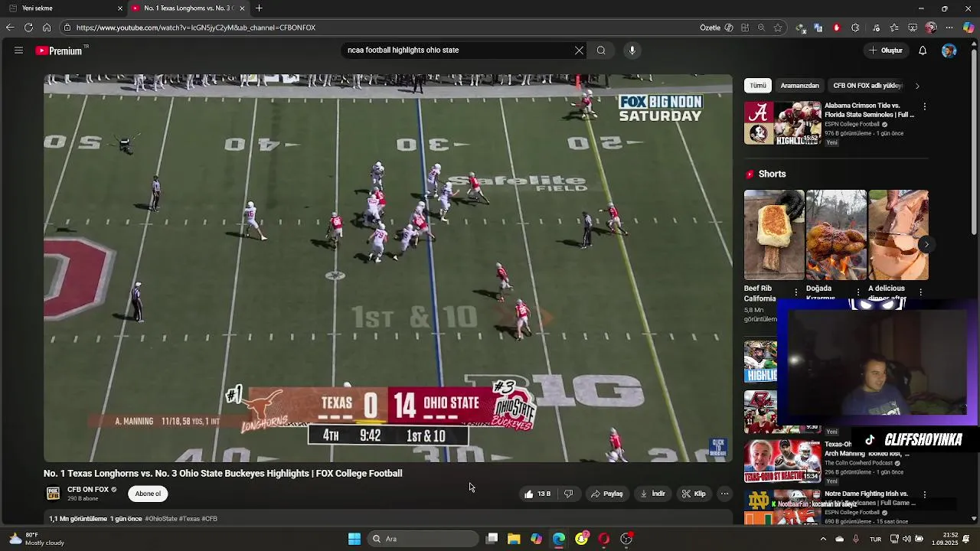Viewport: 980px width, 551px height.
Task: Open the Doğada Kızarmış short
Action: 836,235
